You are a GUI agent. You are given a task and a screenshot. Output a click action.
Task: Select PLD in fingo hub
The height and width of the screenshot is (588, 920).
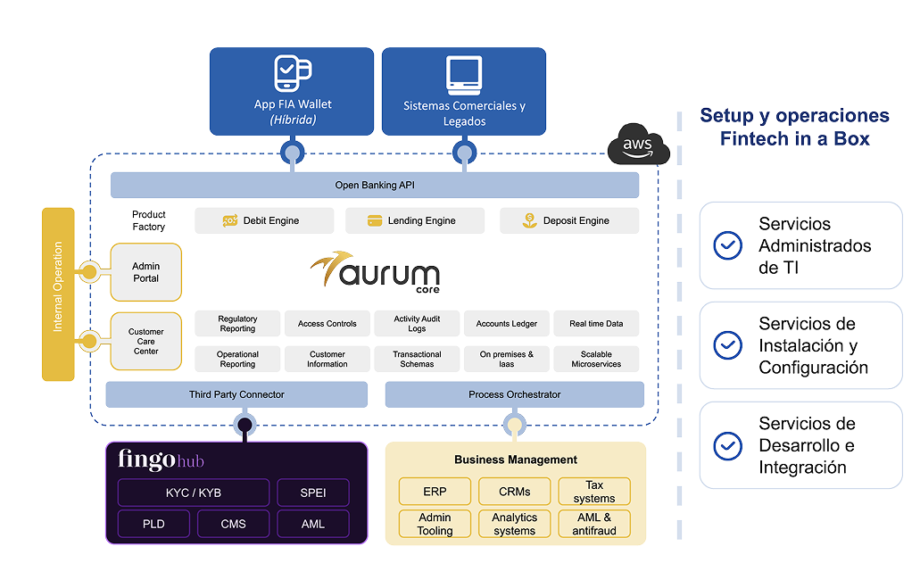click(x=153, y=524)
